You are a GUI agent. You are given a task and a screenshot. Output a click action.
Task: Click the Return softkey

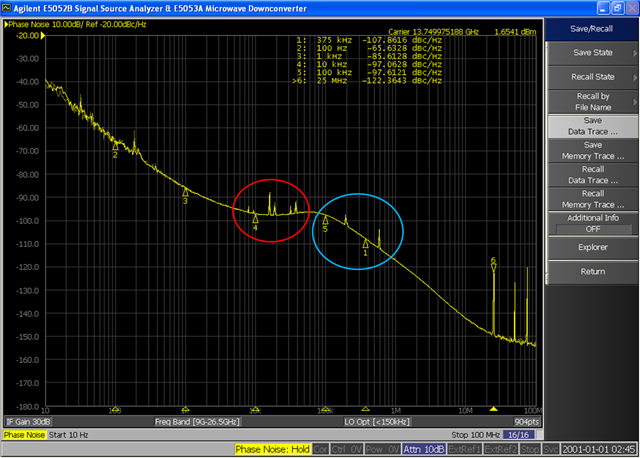[593, 272]
